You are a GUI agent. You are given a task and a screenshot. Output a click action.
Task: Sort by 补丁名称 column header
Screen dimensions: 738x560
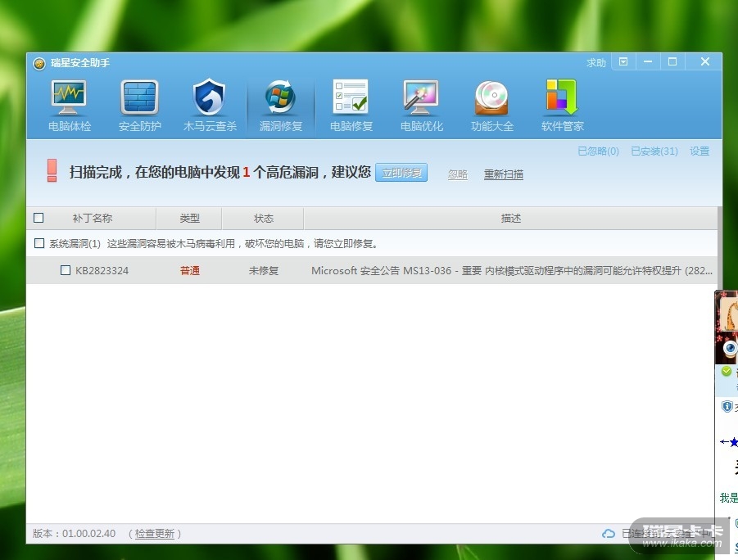tap(93, 219)
